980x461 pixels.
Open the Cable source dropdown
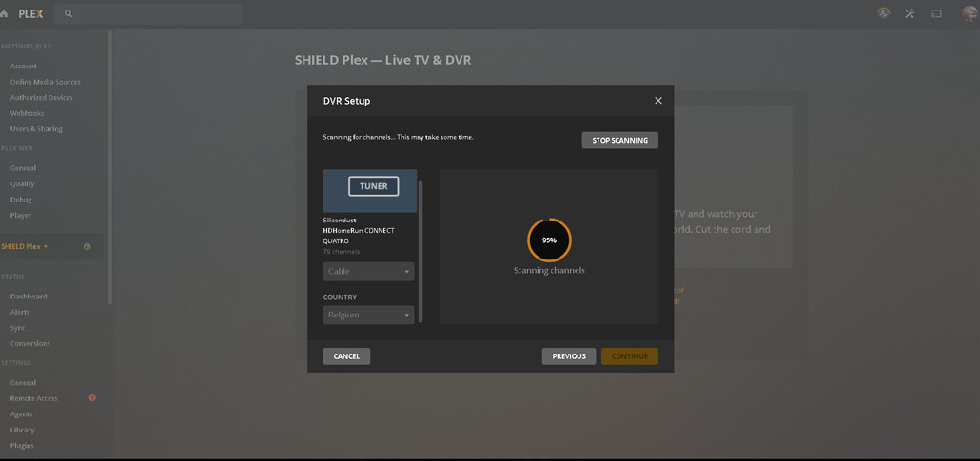click(368, 272)
